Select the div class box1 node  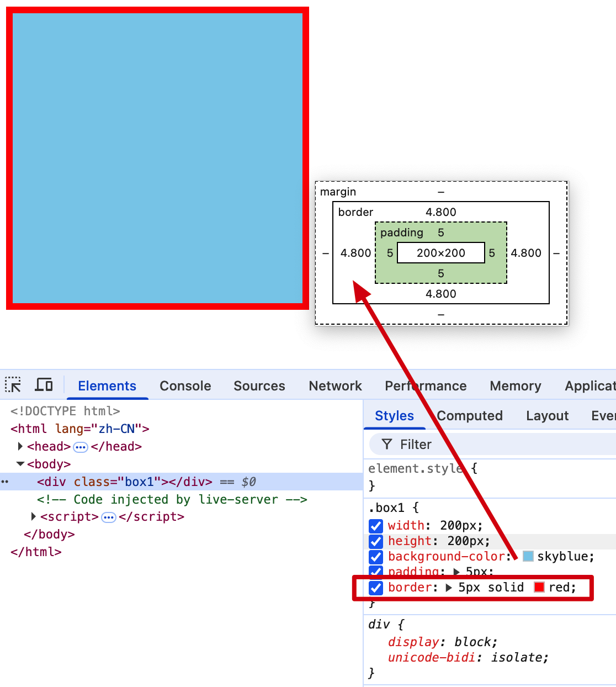(125, 482)
